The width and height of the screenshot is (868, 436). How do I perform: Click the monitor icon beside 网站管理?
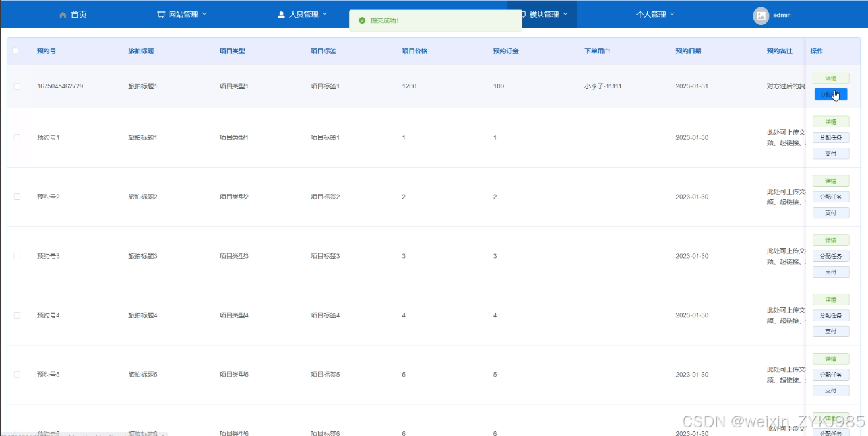click(161, 15)
